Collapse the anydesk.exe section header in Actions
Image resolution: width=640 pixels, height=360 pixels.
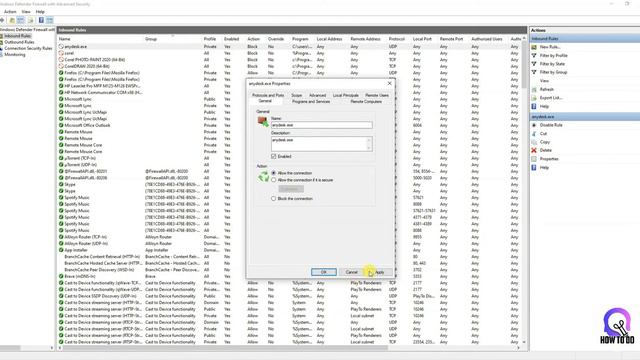pyautogui.click(x=584, y=117)
